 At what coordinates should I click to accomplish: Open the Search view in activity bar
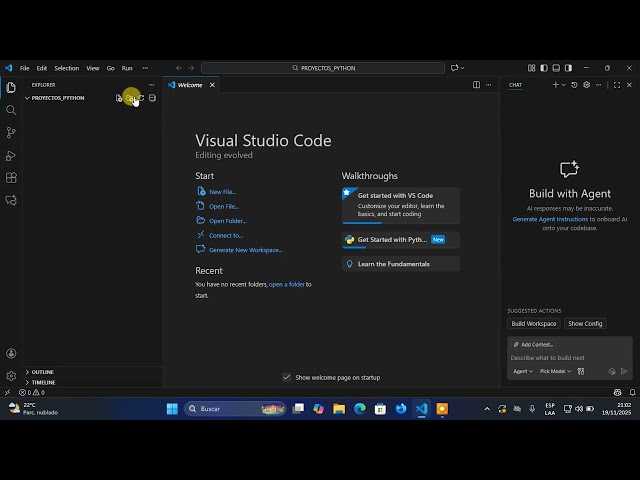pyautogui.click(x=11, y=110)
